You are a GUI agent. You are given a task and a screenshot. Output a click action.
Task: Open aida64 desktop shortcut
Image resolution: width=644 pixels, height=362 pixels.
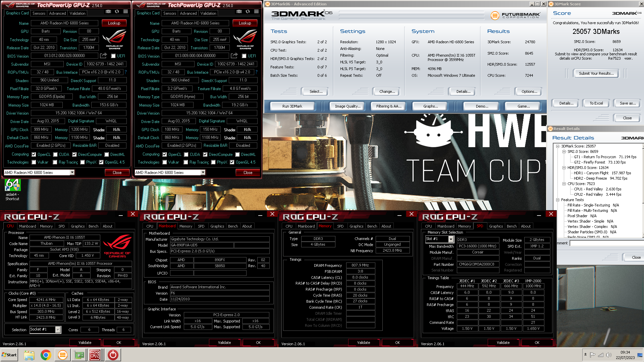(x=12, y=190)
